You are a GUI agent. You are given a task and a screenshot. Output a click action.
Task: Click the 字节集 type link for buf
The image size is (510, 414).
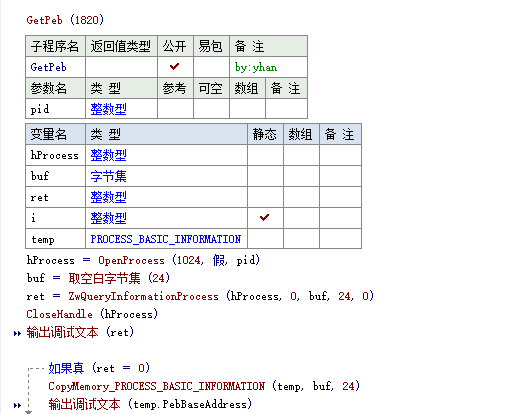tap(108, 176)
